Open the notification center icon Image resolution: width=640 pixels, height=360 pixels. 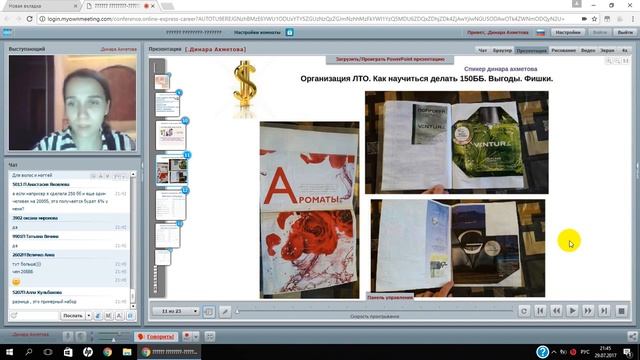(628, 352)
